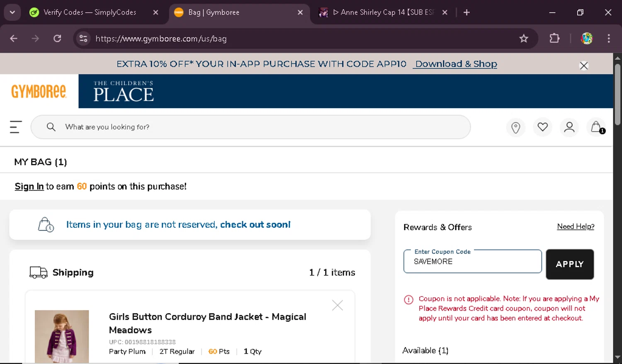Go forward to the next page
Screen dimensions: 622x364
(x=35, y=39)
